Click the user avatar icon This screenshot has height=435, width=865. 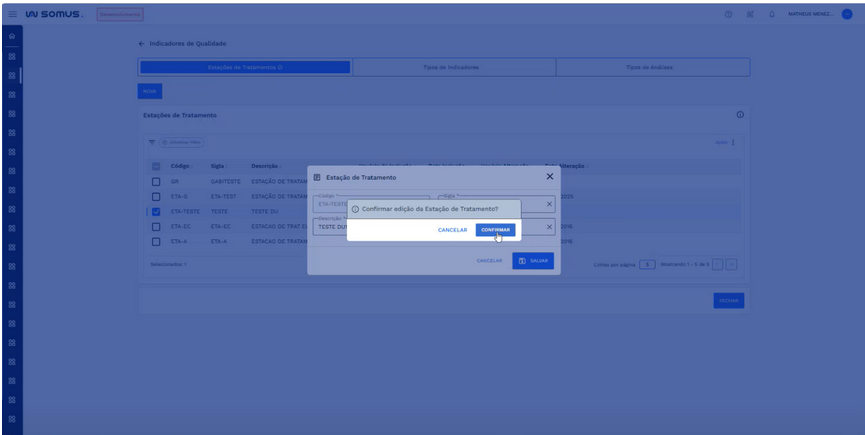(x=847, y=14)
